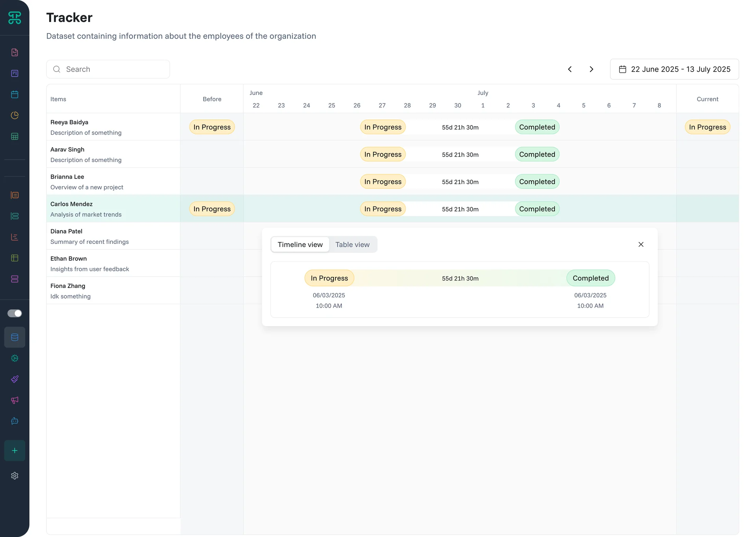Go to previous date range with left chevron

pyautogui.click(x=570, y=69)
